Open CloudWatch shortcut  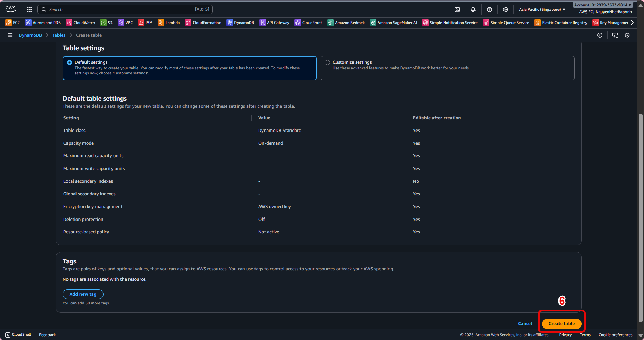point(81,23)
